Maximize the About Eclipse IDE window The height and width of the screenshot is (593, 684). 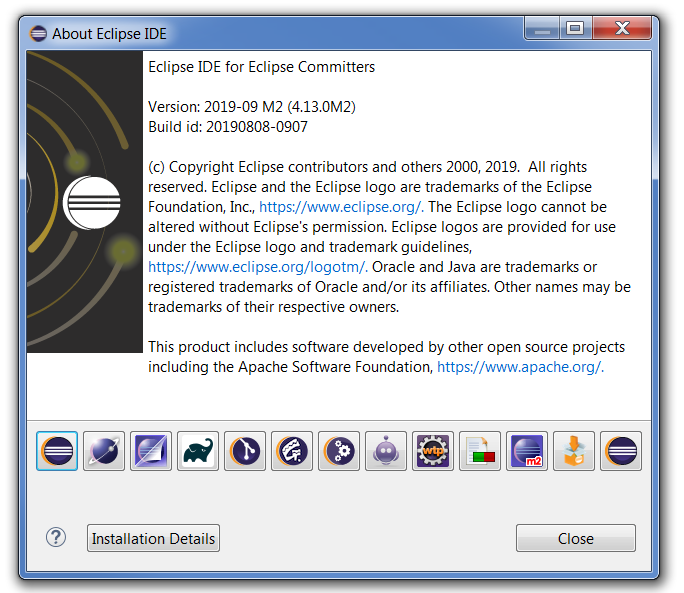coord(575,28)
